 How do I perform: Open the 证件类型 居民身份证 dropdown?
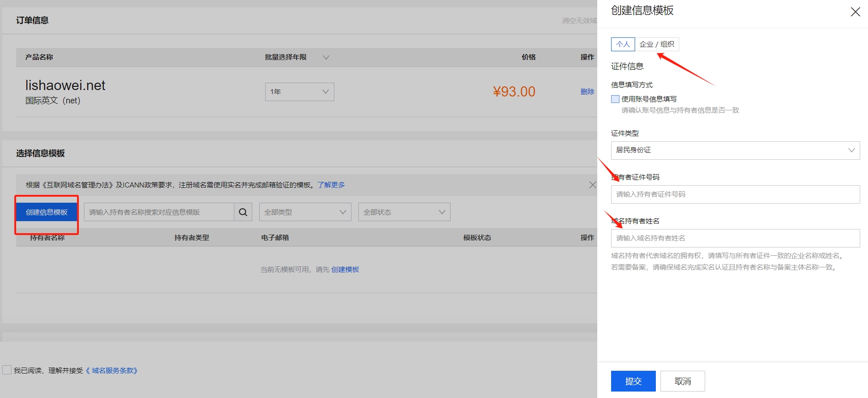[x=735, y=151]
